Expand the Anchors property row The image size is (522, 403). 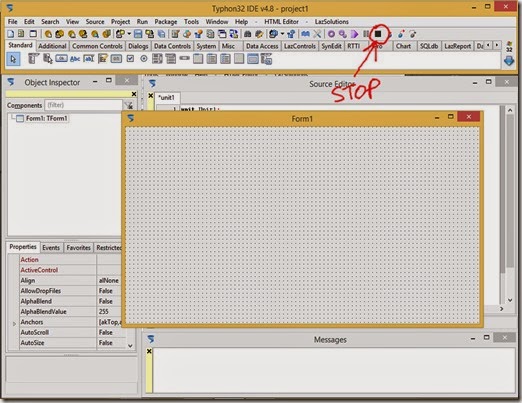(x=14, y=324)
